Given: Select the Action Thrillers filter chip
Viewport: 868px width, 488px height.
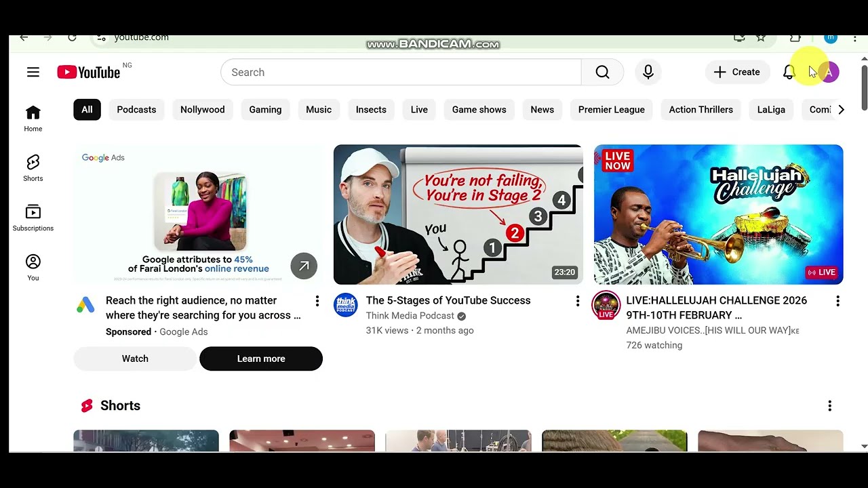Looking at the screenshot, I should [x=701, y=110].
